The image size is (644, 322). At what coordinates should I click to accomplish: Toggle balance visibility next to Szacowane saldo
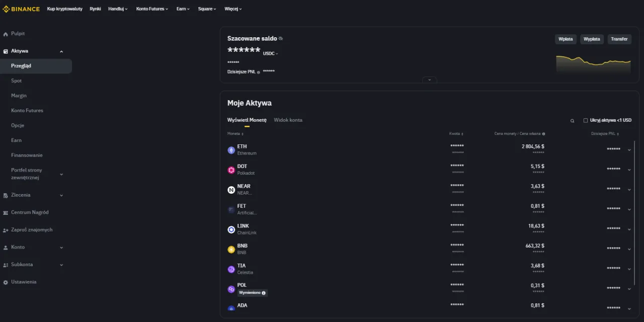[x=281, y=38]
